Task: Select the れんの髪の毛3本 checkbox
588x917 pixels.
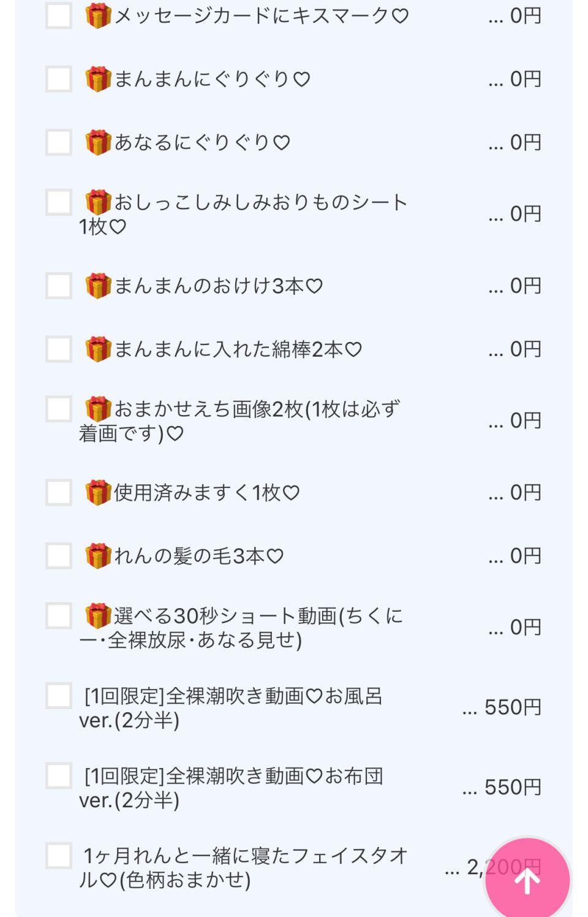Action: pyautogui.click(x=59, y=556)
